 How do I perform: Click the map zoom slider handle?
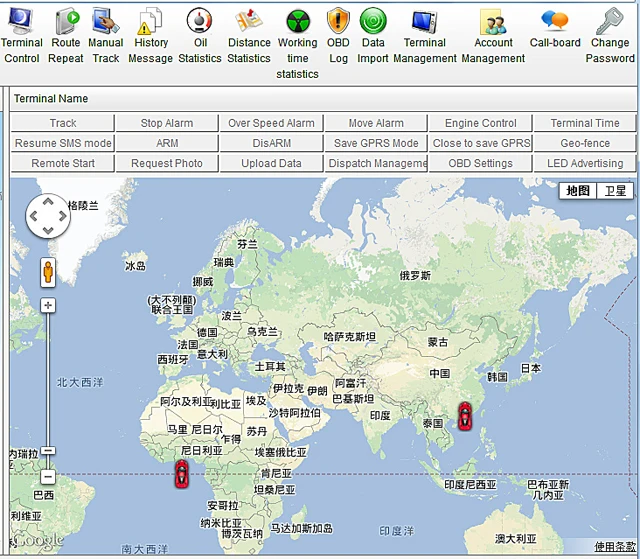47,451
